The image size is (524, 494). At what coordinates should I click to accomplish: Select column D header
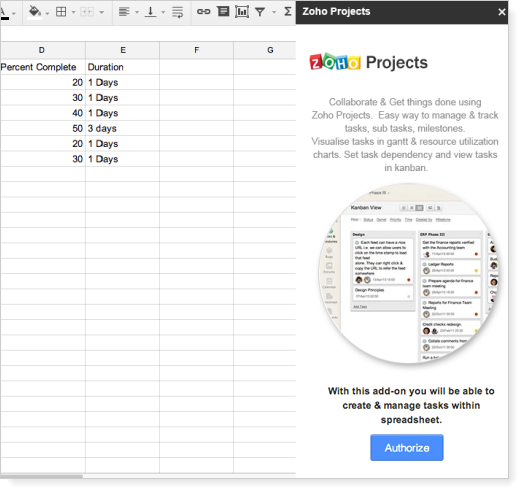coord(42,50)
